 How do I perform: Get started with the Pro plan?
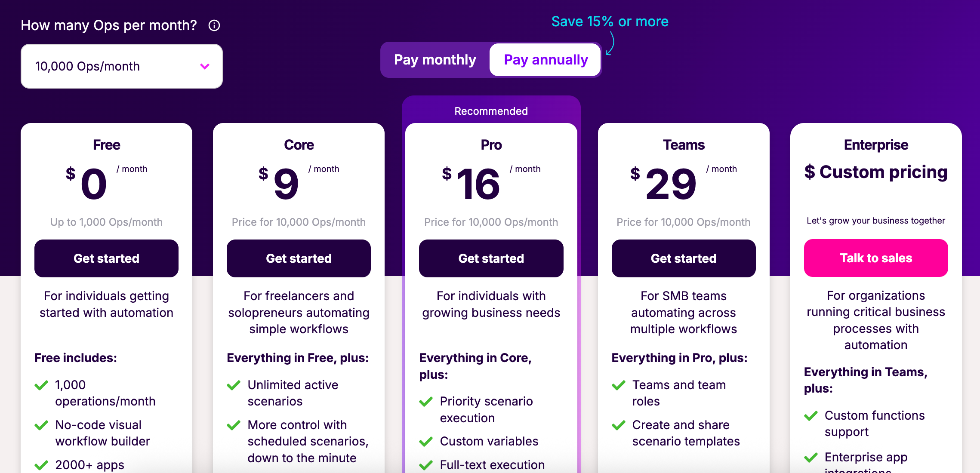(x=491, y=258)
